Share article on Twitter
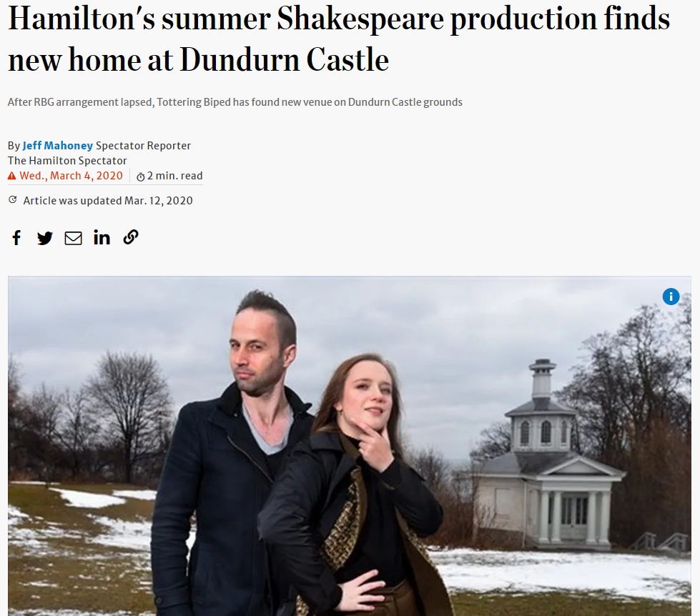This screenshot has height=616, width=700. [x=44, y=238]
